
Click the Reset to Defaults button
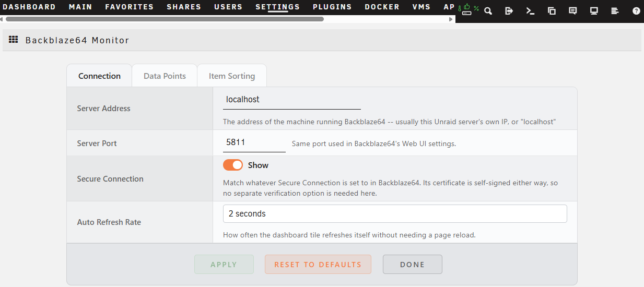(318, 265)
